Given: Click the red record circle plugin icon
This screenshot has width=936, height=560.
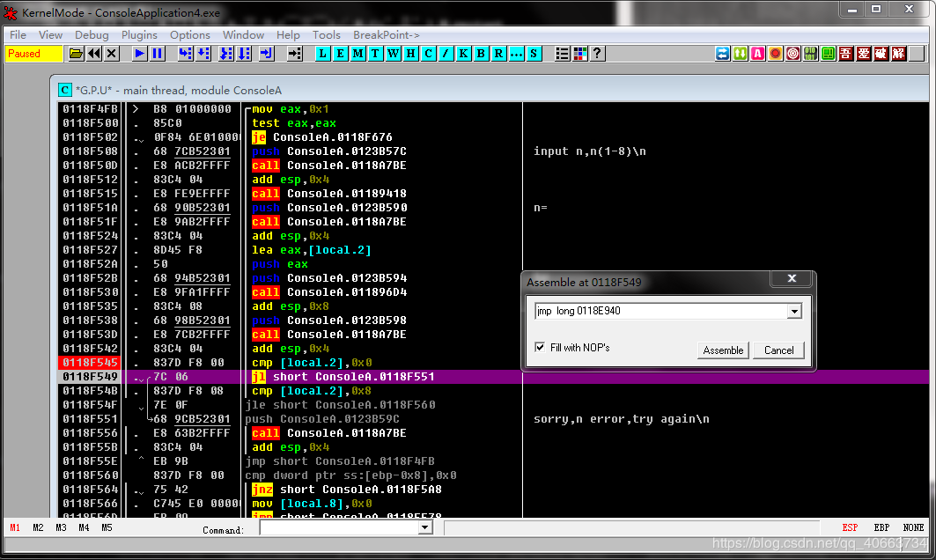Looking at the screenshot, I should [x=776, y=54].
